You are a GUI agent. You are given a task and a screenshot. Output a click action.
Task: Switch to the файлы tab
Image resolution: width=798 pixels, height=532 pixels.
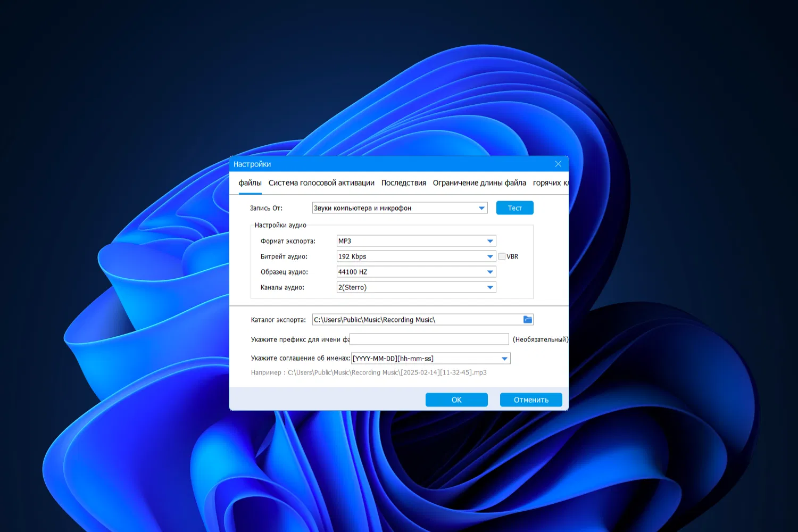click(250, 183)
